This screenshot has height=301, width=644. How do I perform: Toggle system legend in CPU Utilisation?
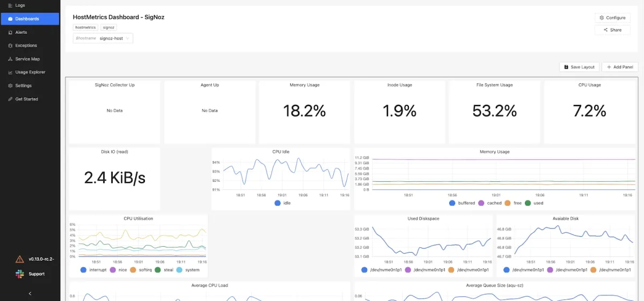(188, 270)
